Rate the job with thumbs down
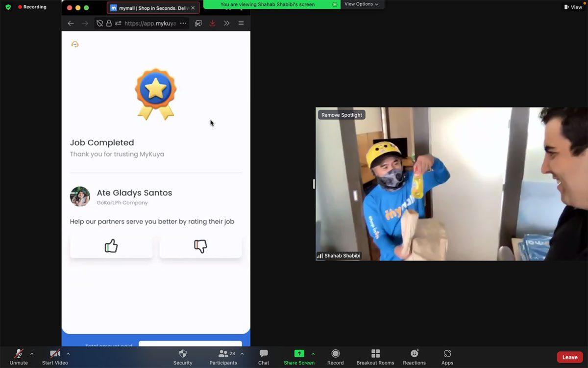This screenshot has width=588, height=368. point(200,246)
